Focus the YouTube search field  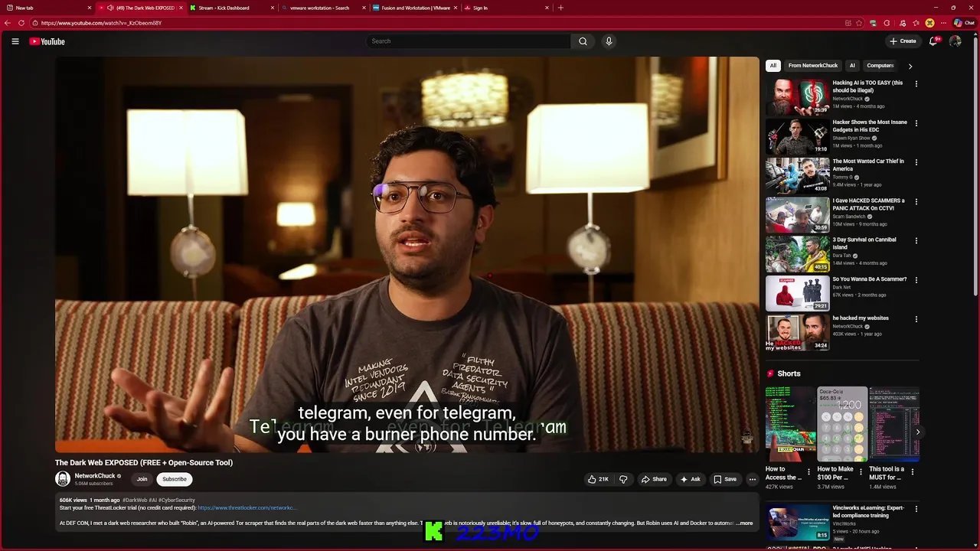(x=469, y=41)
